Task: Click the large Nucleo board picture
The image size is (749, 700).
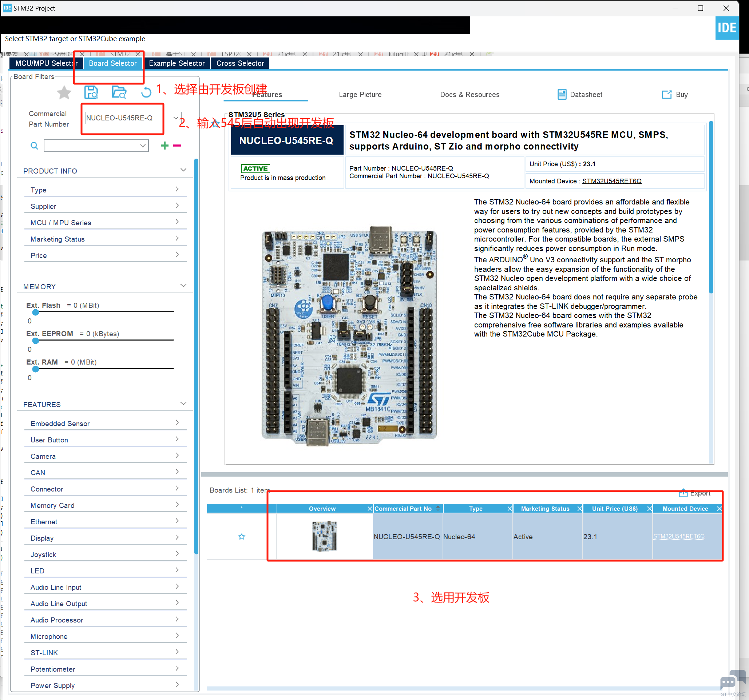Action: pyautogui.click(x=349, y=336)
